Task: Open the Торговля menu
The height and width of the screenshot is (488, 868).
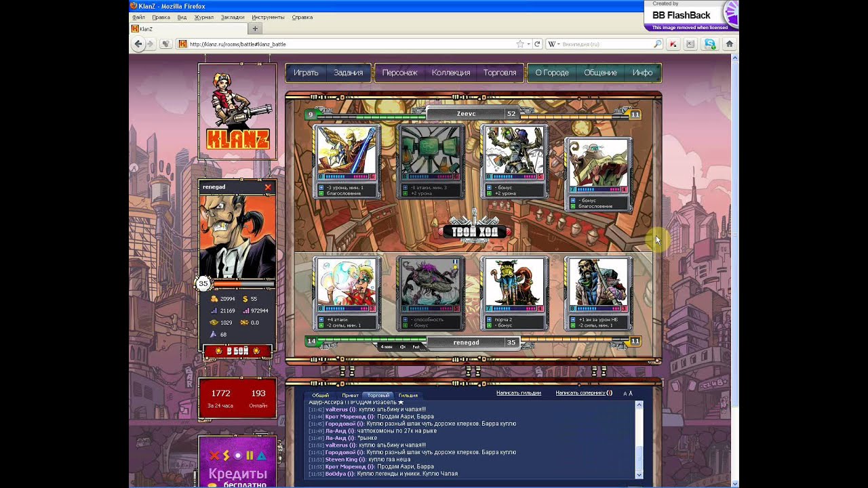Action: [x=500, y=73]
